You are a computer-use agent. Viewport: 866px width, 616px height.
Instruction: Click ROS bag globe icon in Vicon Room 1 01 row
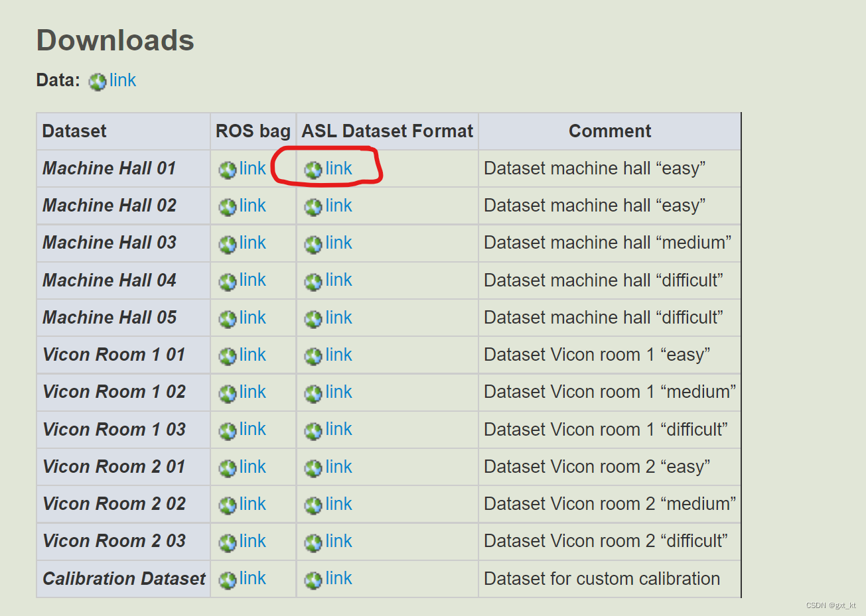pyautogui.click(x=228, y=357)
